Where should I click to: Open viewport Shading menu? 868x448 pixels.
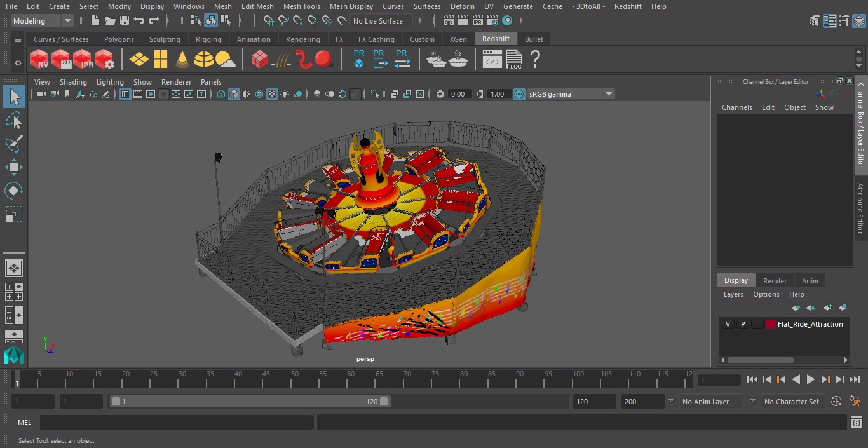[73, 82]
